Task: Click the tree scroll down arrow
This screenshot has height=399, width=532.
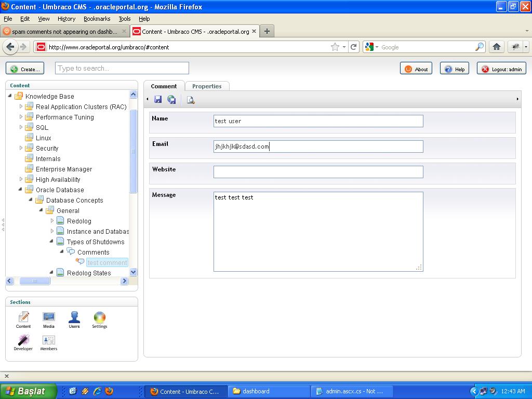Action: tap(134, 272)
